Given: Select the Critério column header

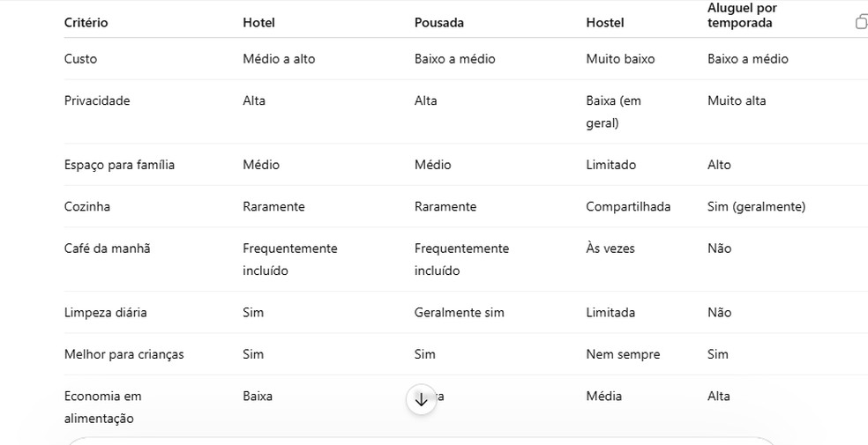Looking at the screenshot, I should pyautogui.click(x=86, y=23).
